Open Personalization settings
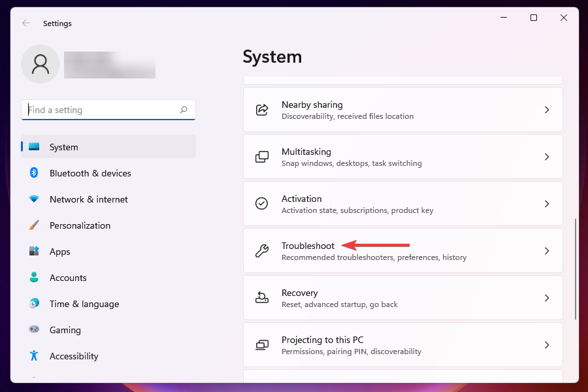The height and width of the screenshot is (392, 588). (108, 225)
